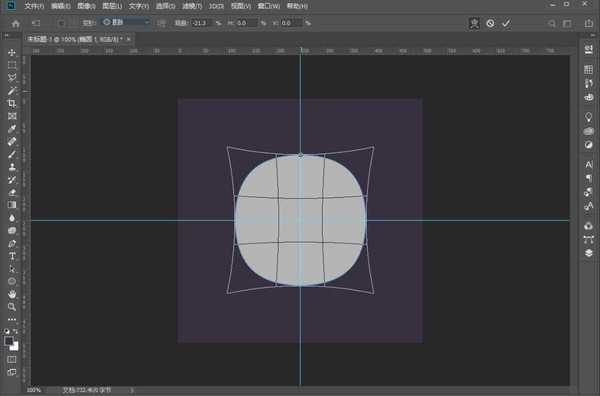Select the Horizontal Type tool
Viewport: 600px width, 396px height.
pos(12,256)
